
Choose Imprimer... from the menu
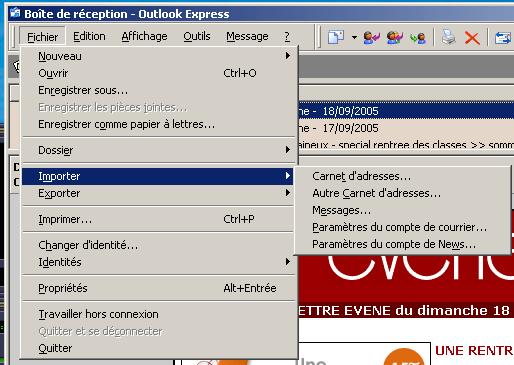[159, 219]
